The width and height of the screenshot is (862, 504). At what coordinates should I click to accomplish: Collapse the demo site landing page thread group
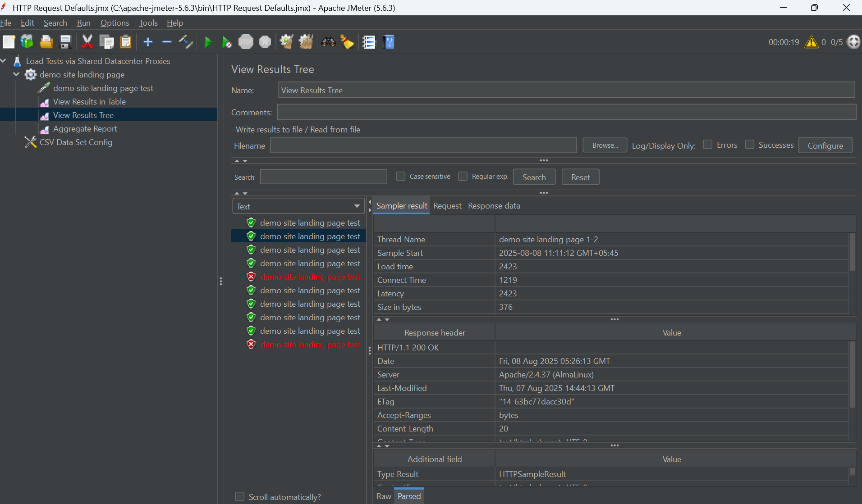(x=16, y=74)
